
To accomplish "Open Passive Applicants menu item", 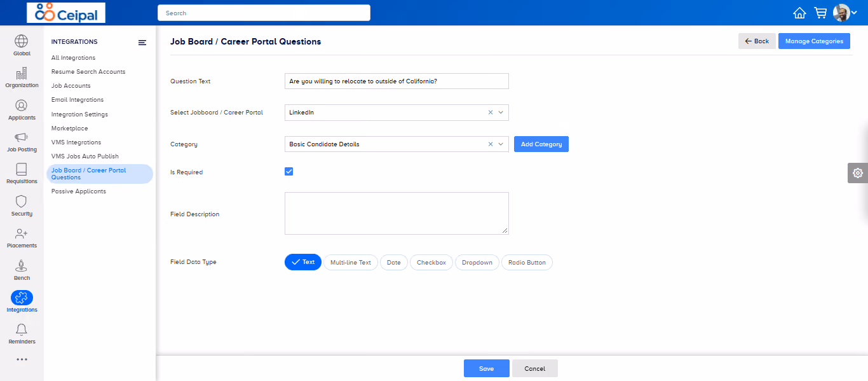I will [79, 191].
